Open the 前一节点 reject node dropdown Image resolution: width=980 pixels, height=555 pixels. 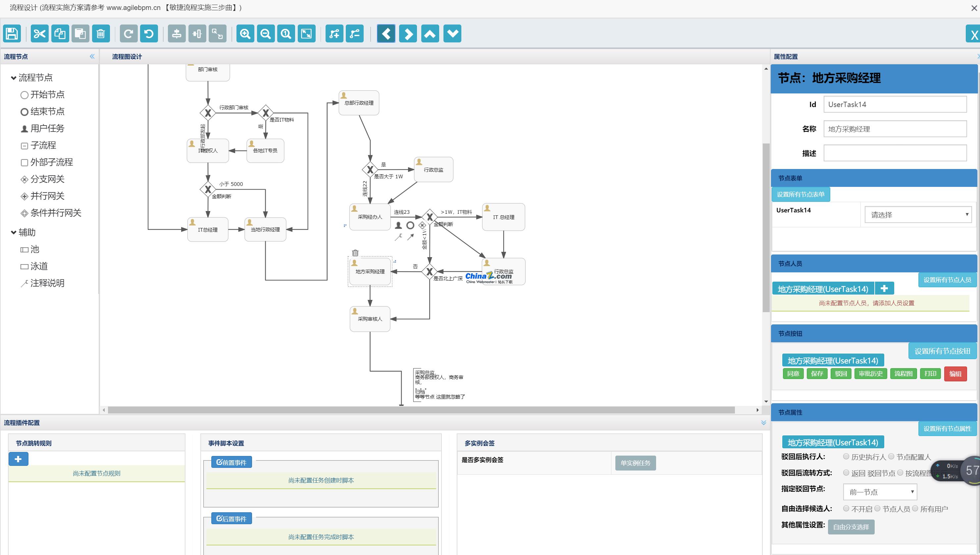(x=880, y=492)
